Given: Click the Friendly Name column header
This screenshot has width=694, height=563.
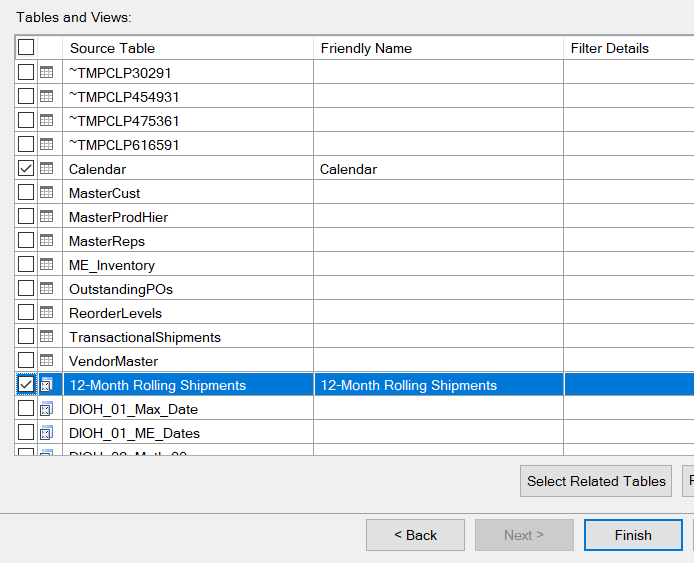Looking at the screenshot, I should point(438,48).
